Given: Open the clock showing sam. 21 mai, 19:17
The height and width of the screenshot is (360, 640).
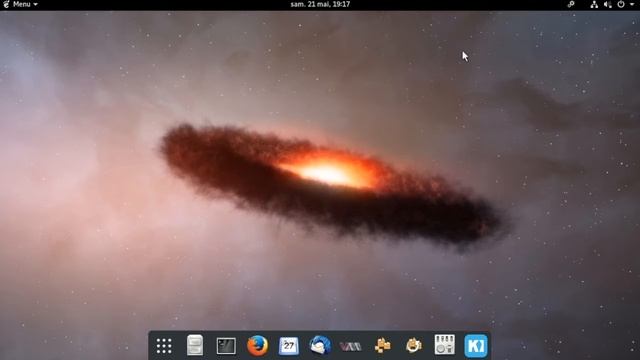Looking at the screenshot, I should [x=320, y=4].
